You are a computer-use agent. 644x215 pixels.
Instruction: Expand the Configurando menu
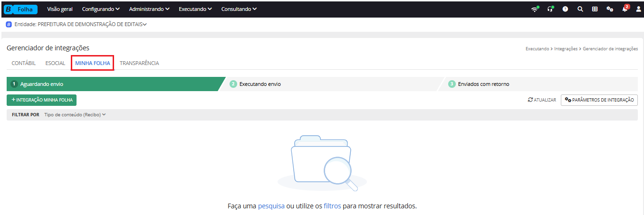click(101, 9)
